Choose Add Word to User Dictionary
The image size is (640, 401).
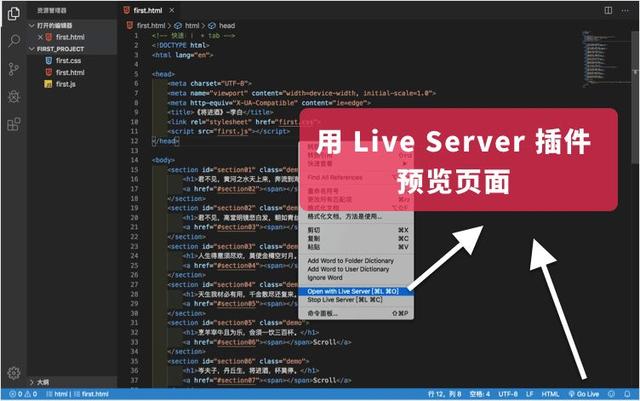pyautogui.click(x=356, y=269)
